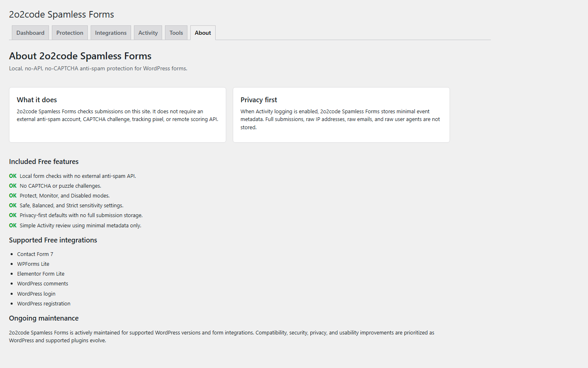The width and height of the screenshot is (588, 368).
Task: Click the 'WordPress comments' list item
Action: [42, 284]
